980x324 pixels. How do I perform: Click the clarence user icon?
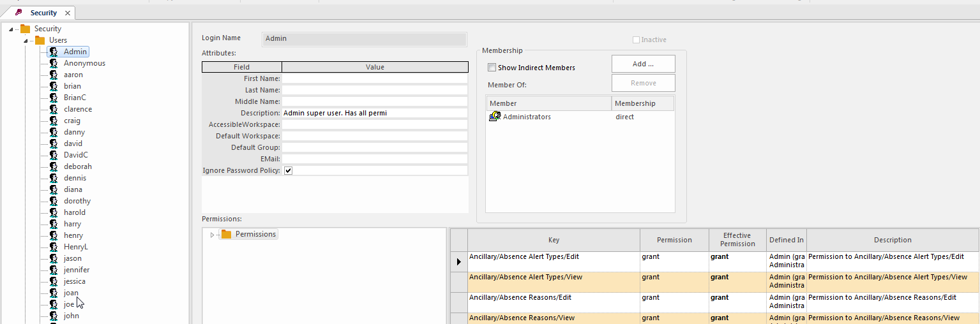(x=54, y=109)
